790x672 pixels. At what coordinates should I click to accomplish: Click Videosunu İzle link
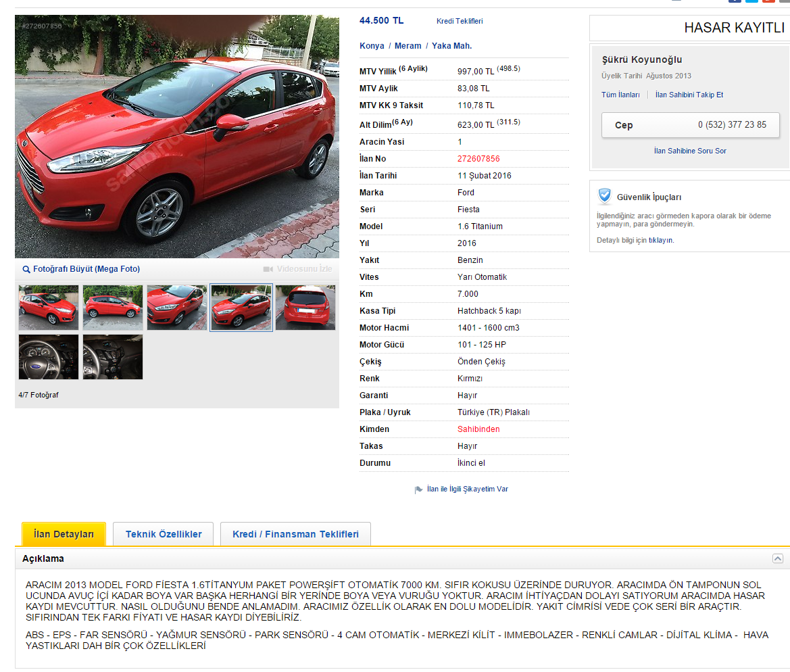304,269
